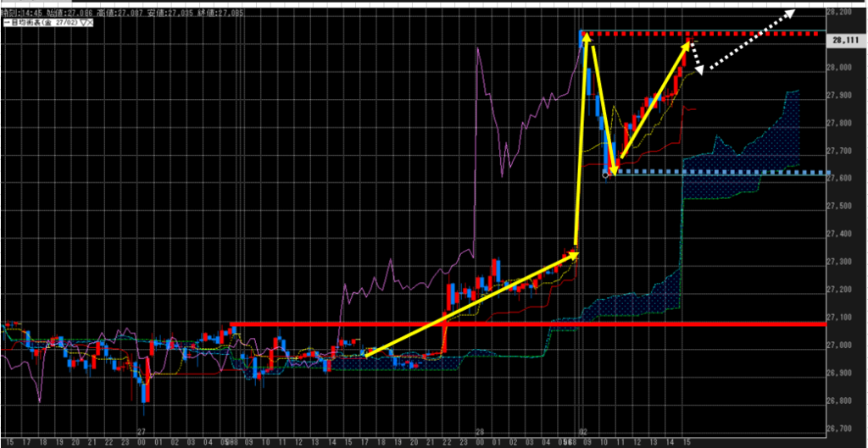Click the date marker 28 on time axis
Viewport: 868px width, 448px height.
tap(479, 430)
